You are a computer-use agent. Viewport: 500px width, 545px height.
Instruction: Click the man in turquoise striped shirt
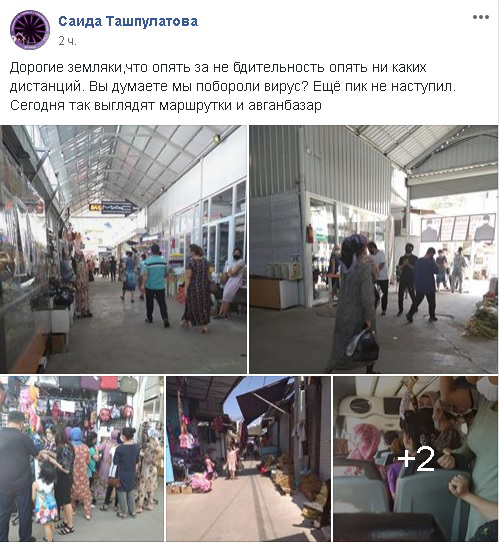point(155,285)
